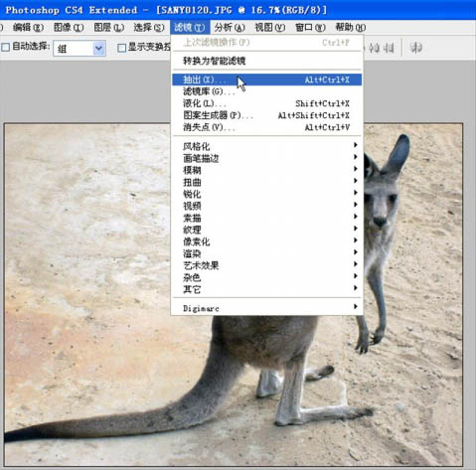The width and height of the screenshot is (476, 470).
Task: Open the 图层(L) menu
Action: [108, 28]
